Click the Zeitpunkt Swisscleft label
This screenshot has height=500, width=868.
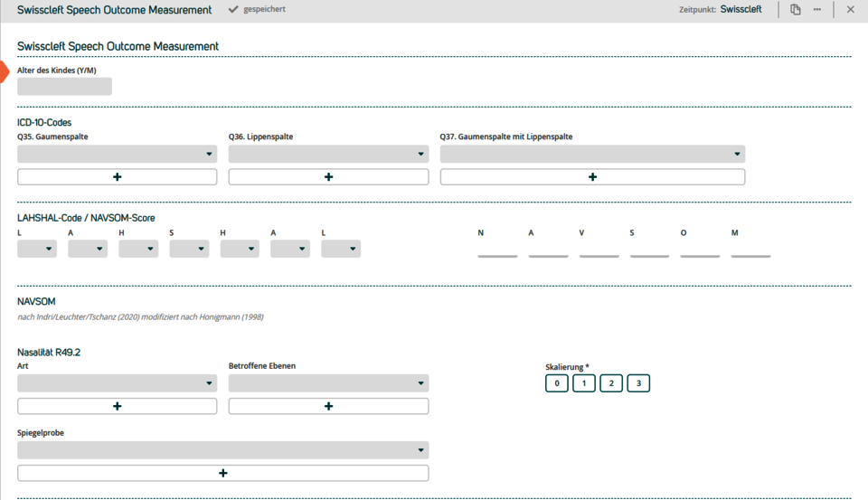(741, 10)
